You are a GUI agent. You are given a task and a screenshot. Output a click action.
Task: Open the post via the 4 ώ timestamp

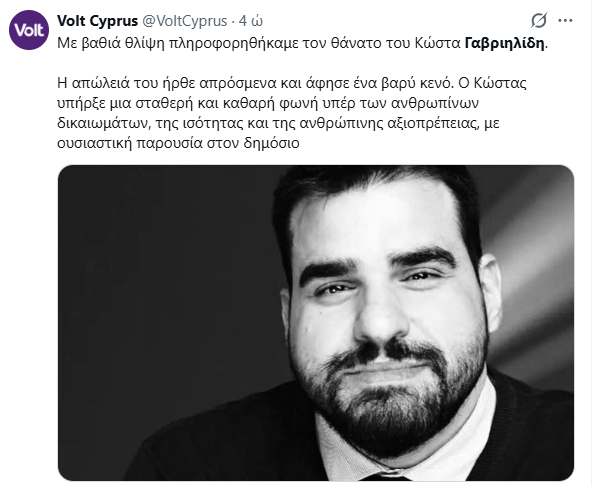(x=251, y=21)
